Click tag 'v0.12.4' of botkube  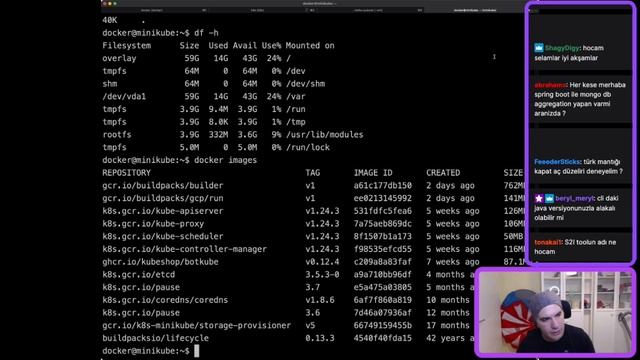322,262
